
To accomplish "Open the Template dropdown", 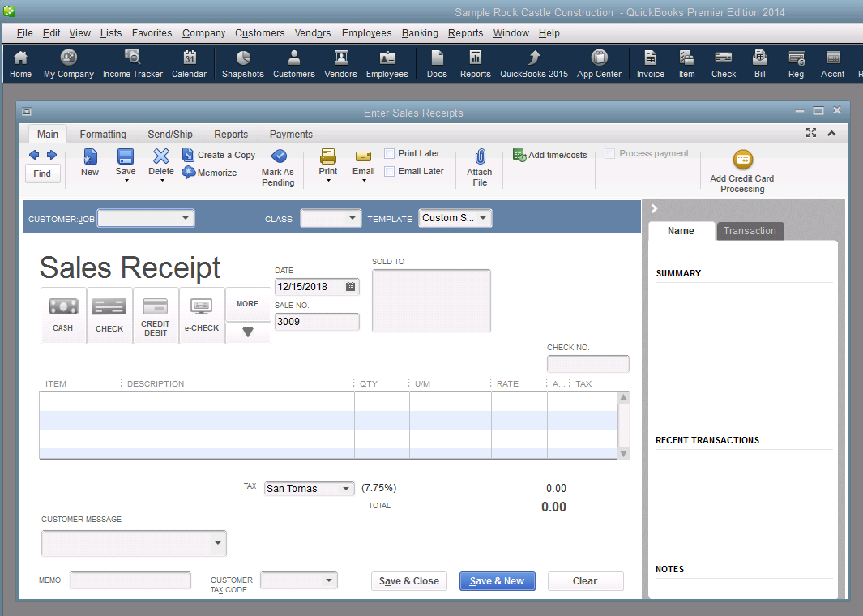I will click(x=483, y=217).
